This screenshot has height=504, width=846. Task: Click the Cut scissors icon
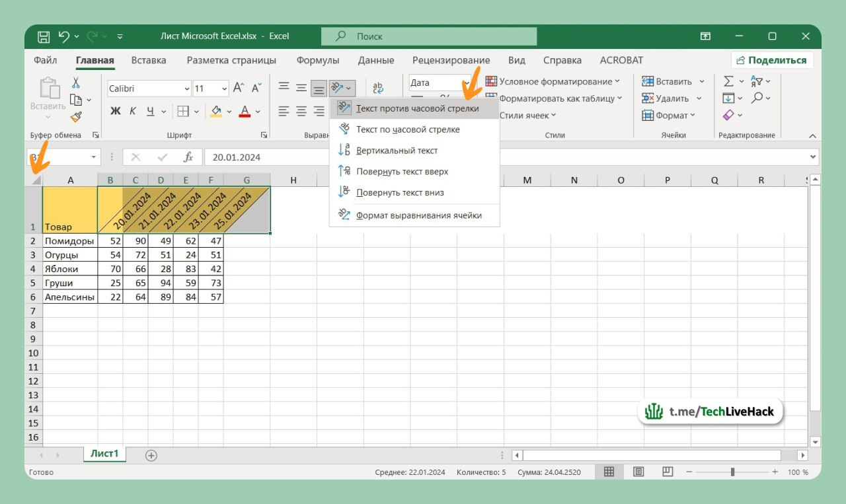tap(76, 83)
